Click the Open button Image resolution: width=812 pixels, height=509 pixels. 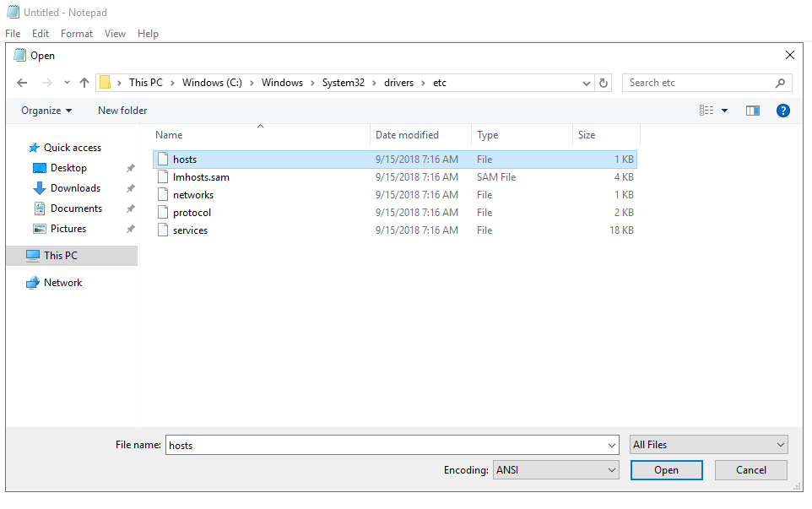click(666, 470)
